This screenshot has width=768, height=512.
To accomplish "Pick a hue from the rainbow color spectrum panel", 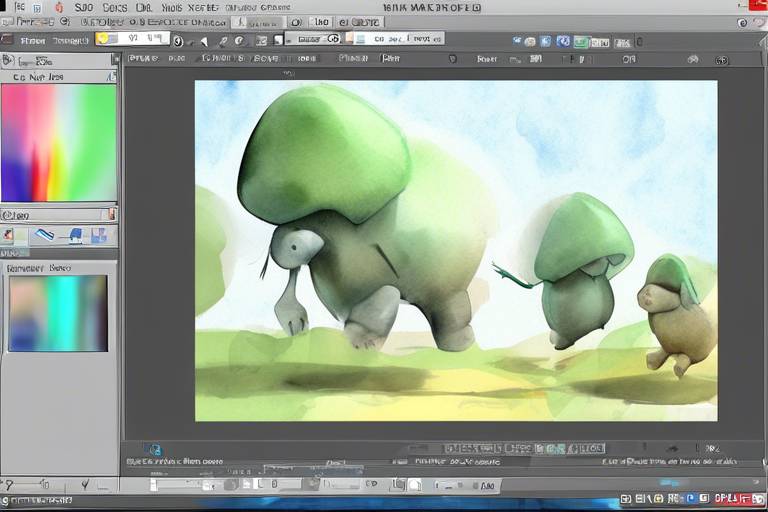I will 59,143.
